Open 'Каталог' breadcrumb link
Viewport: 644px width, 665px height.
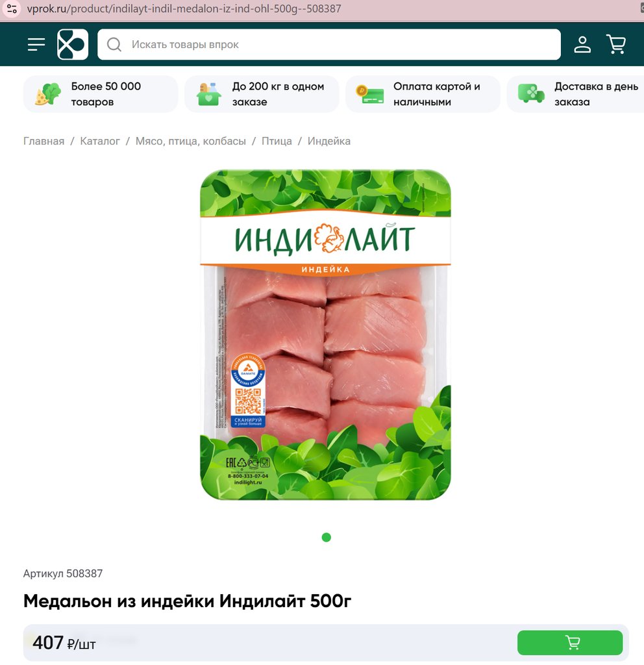100,141
